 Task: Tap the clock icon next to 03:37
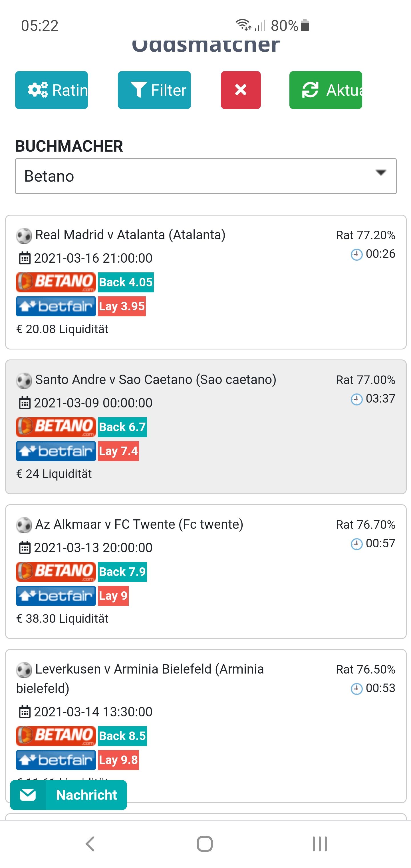pyautogui.click(x=357, y=399)
